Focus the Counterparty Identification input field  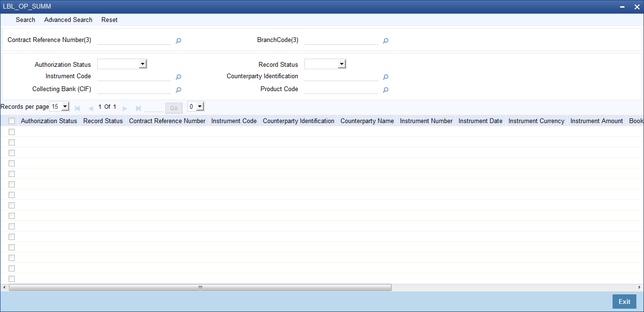[x=341, y=76]
